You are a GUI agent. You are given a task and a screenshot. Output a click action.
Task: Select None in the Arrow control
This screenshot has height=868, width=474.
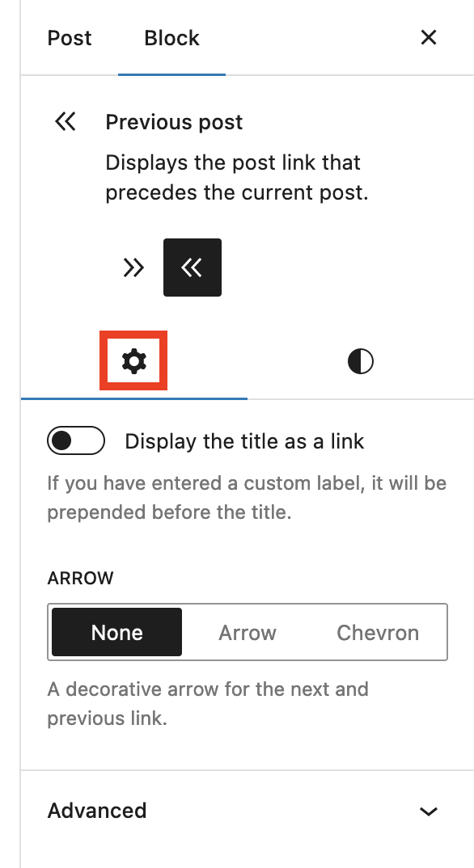[x=116, y=632]
